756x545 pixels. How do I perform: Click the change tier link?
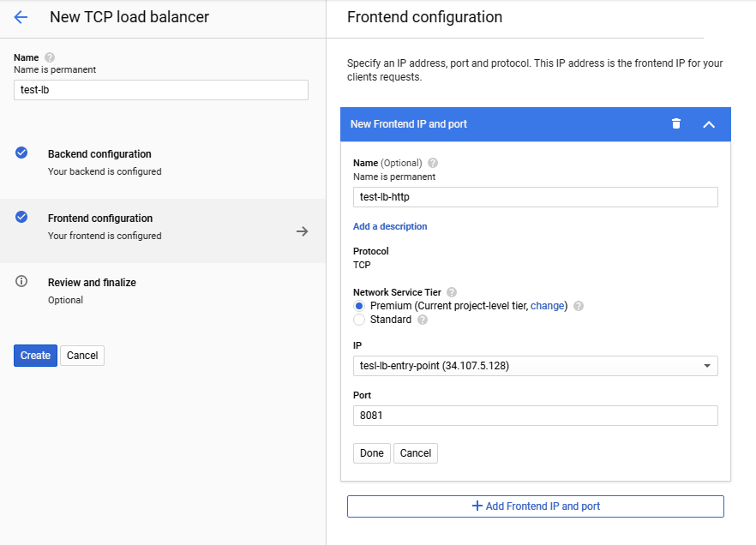click(547, 306)
